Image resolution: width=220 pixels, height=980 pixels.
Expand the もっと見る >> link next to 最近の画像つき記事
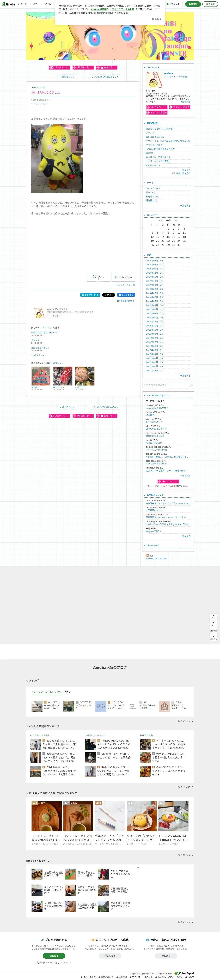pos(57,363)
